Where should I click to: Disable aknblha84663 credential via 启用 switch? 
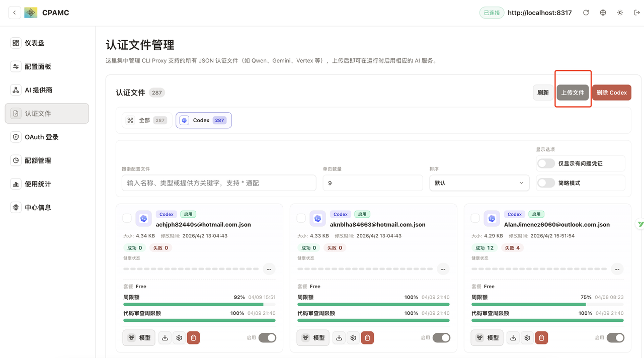(x=441, y=338)
